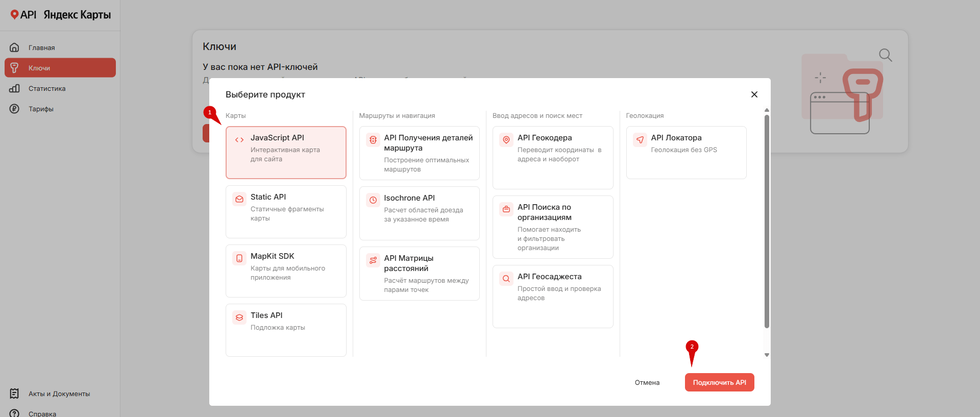The width and height of the screenshot is (980, 417).
Task: Open Акты и Документы in sidebar
Action: point(60,394)
